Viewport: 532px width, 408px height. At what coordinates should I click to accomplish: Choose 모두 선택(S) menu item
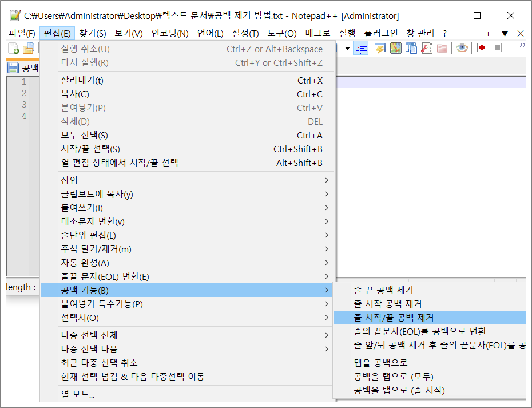tap(188, 136)
